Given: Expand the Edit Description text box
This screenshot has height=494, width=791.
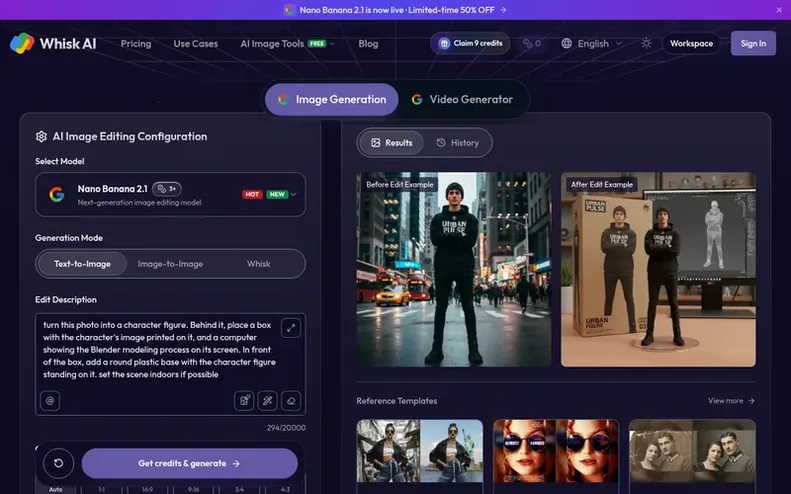Looking at the screenshot, I should pos(291,328).
